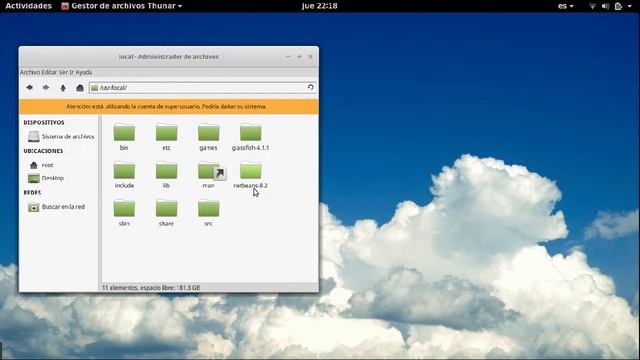Click the Sistema de archivos drive icon
Viewport: 640px width, 360px height.
click(33, 136)
